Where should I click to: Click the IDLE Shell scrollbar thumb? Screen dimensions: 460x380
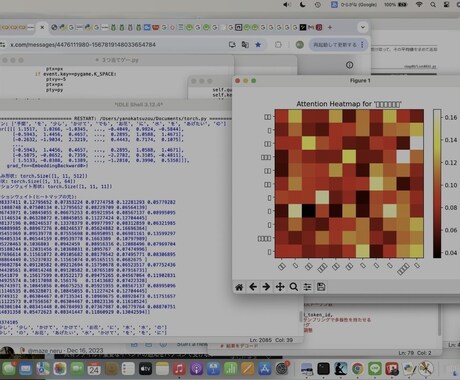[x=301, y=316]
